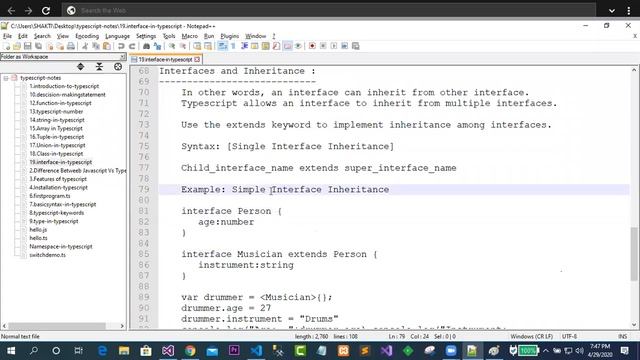This screenshot has height=360, width=640.
Task: Click the Paste toolbar icon
Action: [x=107, y=46]
